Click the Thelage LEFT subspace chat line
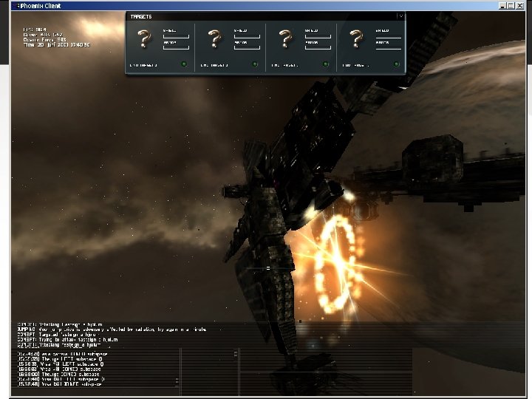Screen dimensions: 532x399 pyautogui.click(x=60, y=359)
